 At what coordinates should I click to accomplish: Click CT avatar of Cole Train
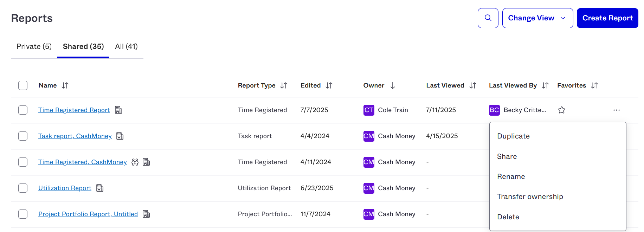[x=369, y=110]
